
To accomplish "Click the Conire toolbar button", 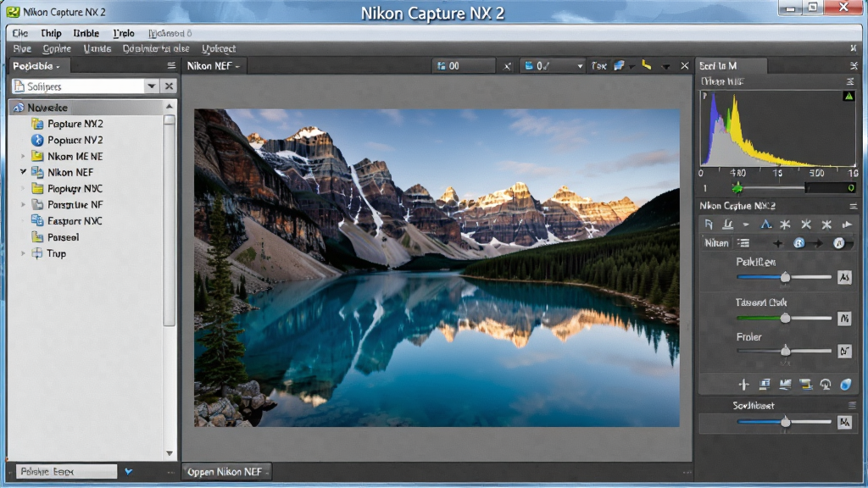I will tap(57, 48).
